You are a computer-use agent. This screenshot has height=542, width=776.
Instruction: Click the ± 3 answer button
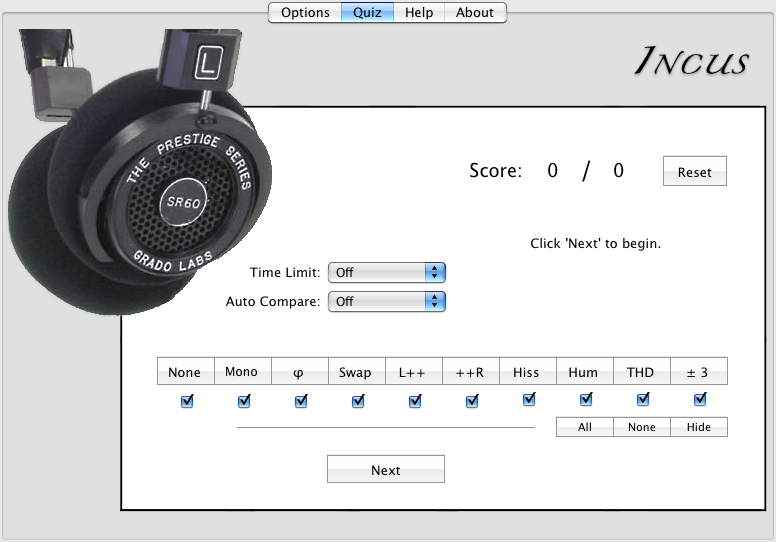coord(699,371)
